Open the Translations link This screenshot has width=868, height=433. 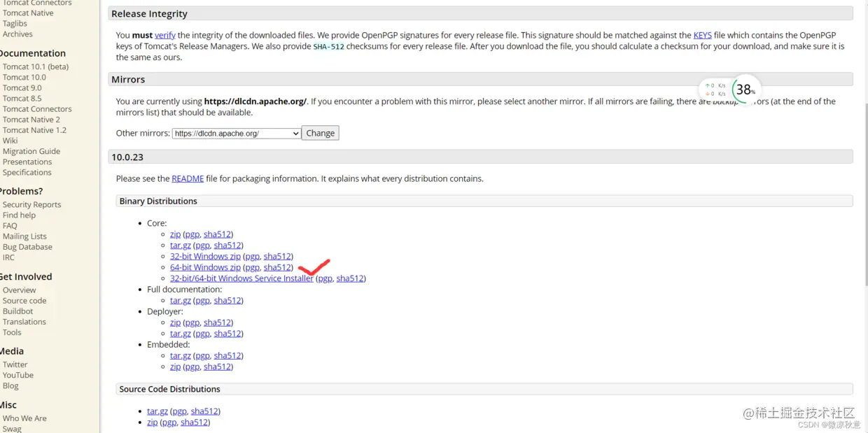[x=24, y=322]
